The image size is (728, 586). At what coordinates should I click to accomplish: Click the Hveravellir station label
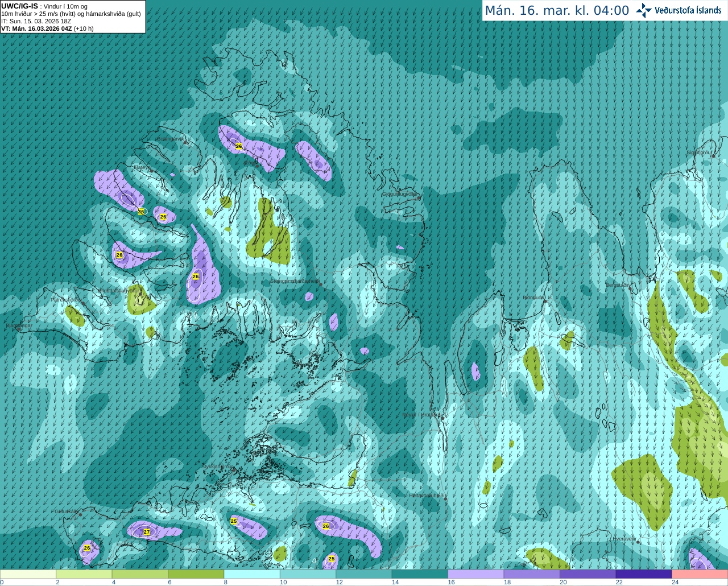[624, 538]
